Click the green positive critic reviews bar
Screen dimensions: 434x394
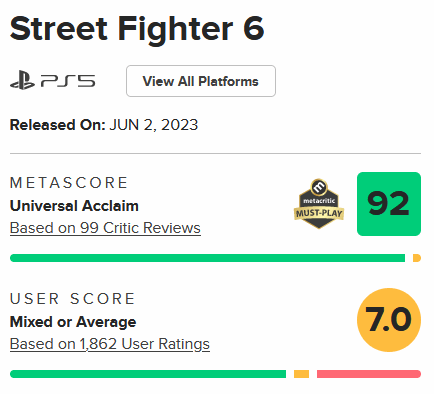point(207,258)
